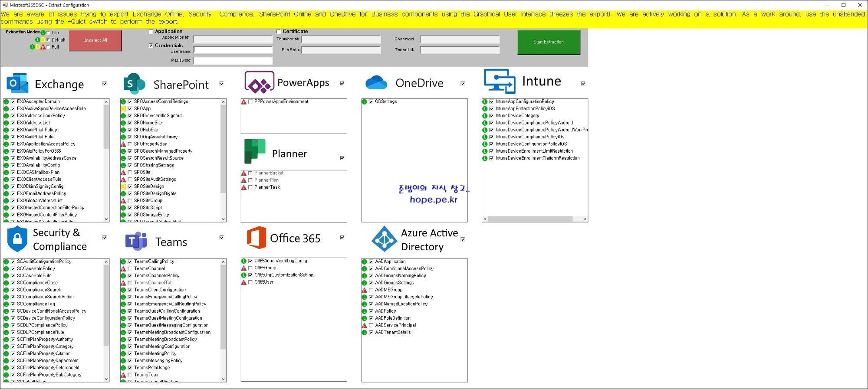Click the Application Id input field
Screen dimensions: 868x389
[x=233, y=39]
